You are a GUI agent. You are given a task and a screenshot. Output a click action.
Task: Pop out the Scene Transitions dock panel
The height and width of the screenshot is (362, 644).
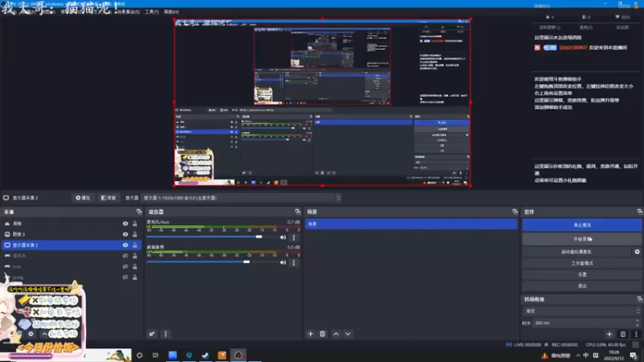(639, 299)
